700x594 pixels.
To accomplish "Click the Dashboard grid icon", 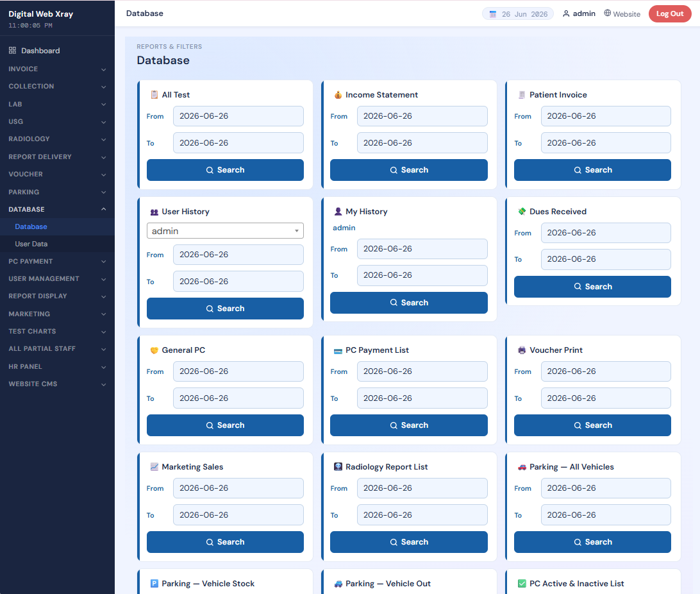I will pos(13,51).
